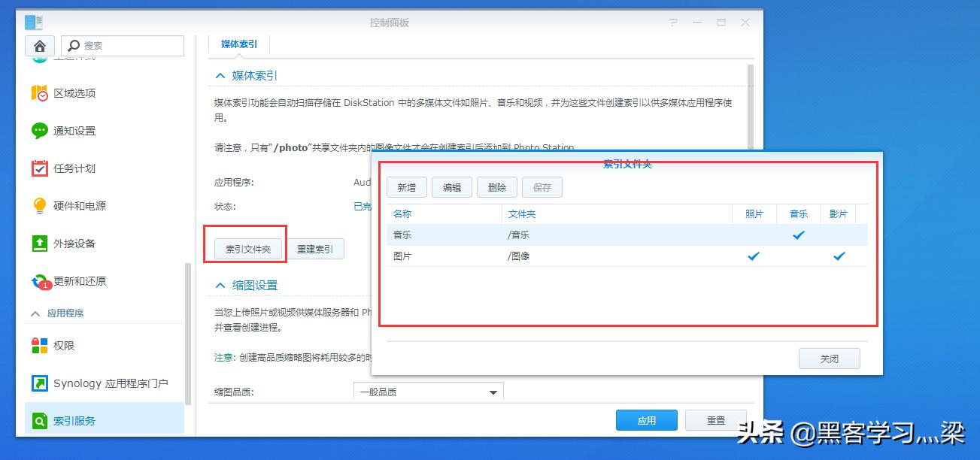Screen dimensions: 980x460
Task: Switch to the 媒体索引 tab
Action: tap(238, 44)
